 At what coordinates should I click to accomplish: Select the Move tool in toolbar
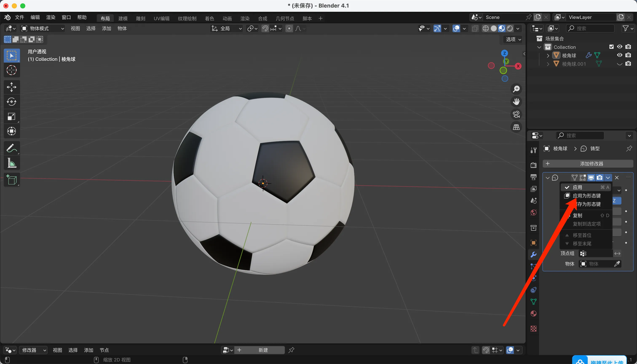12,87
